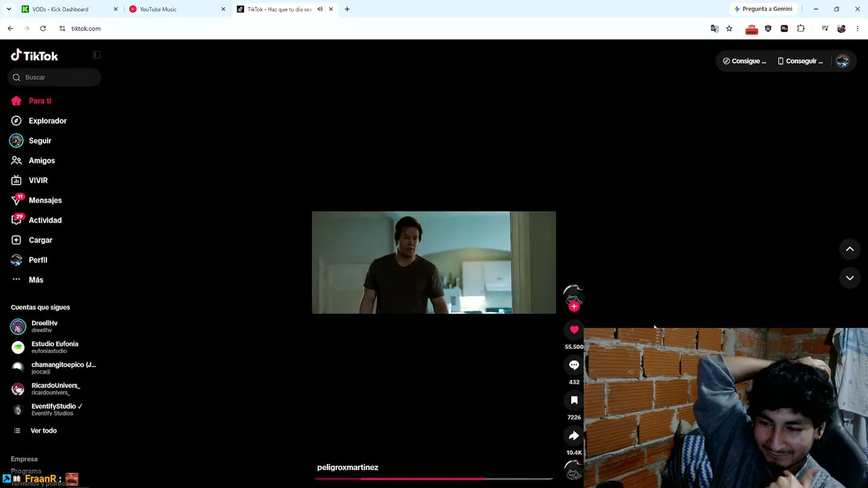
Task: Open the media controls icon
Action: click(x=825, y=28)
